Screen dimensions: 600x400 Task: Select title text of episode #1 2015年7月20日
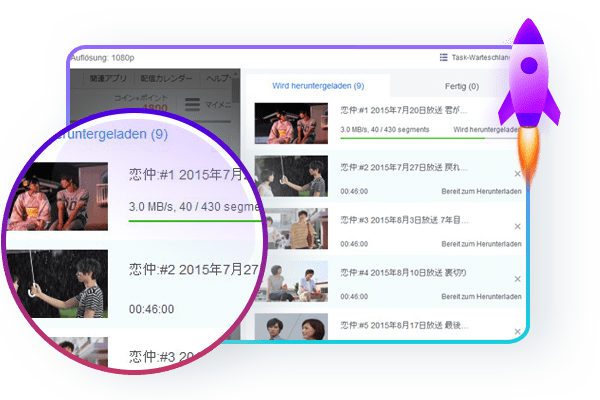coord(404,110)
